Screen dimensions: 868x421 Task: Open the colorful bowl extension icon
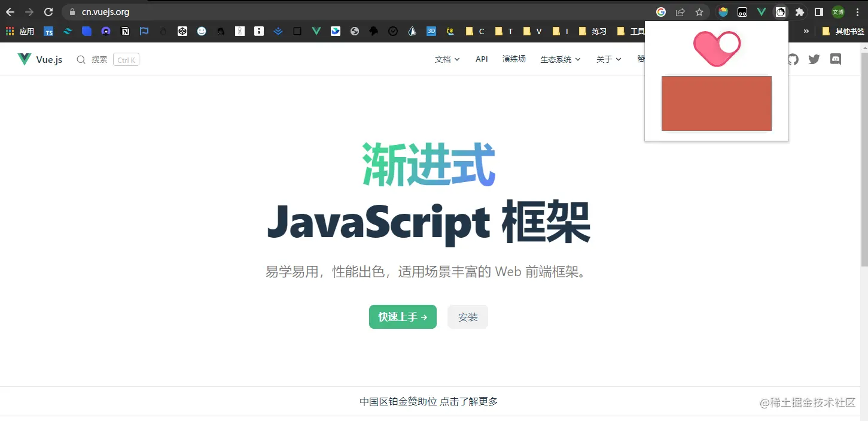point(723,12)
